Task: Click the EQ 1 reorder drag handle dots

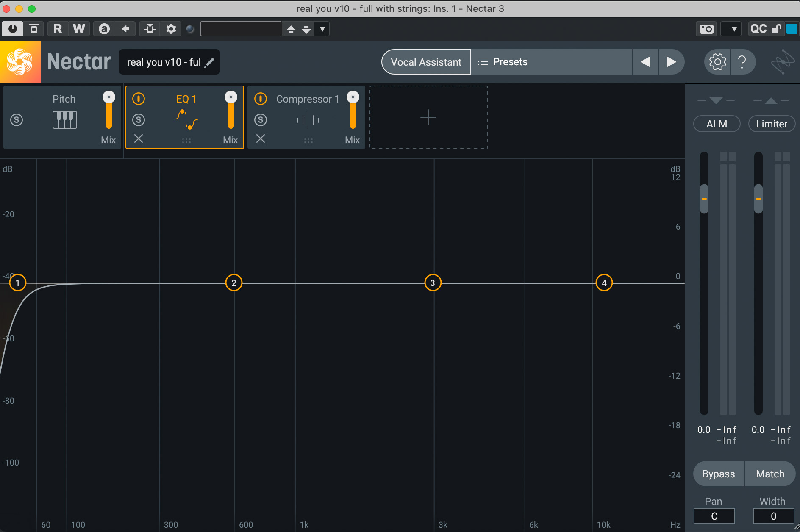Action: (x=186, y=140)
